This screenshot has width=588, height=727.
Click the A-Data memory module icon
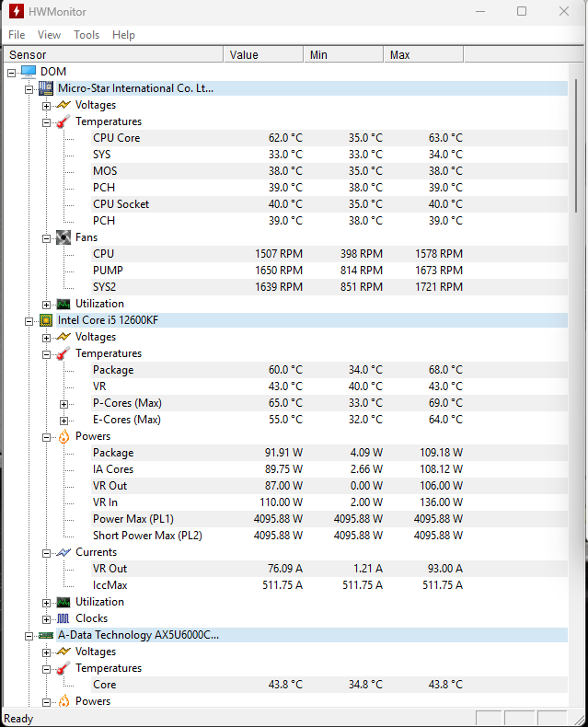[x=46, y=635]
